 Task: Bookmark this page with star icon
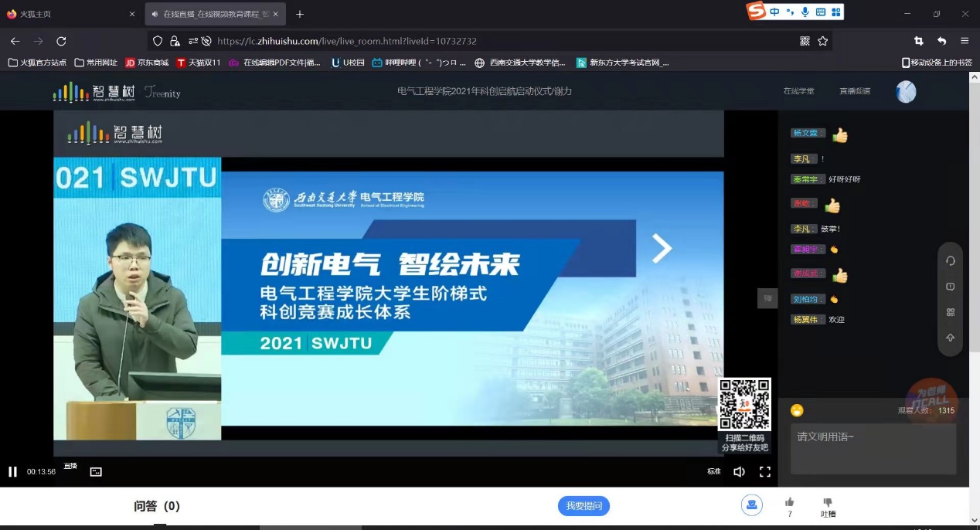(x=823, y=41)
